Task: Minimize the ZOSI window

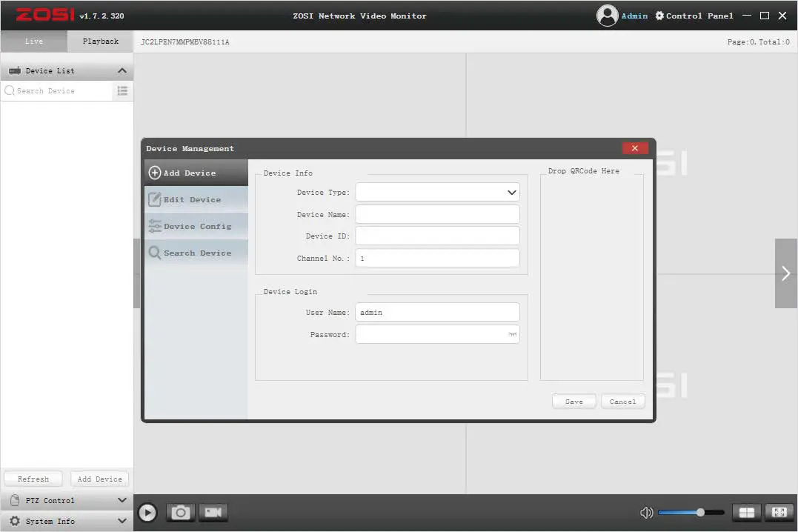Action: click(x=747, y=16)
